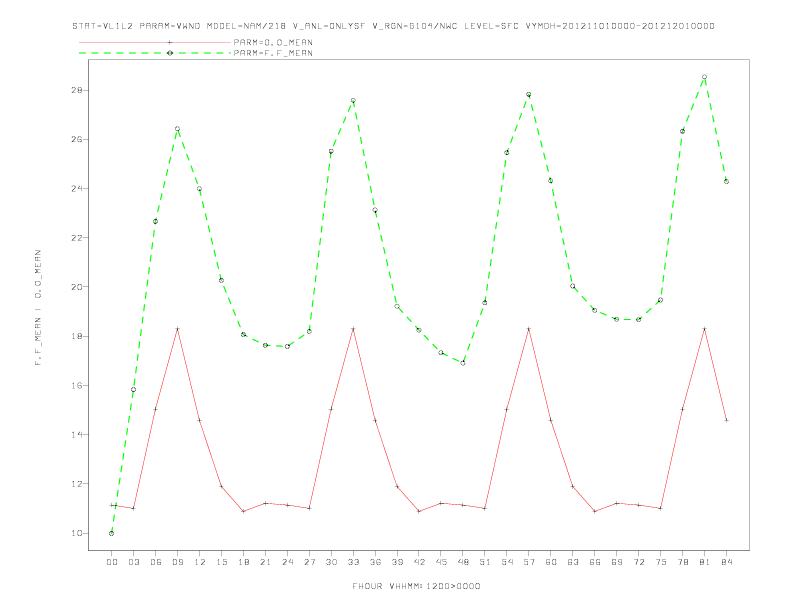The image size is (792, 612).
Task: Click y-axis tick label 28
Action: (77, 90)
